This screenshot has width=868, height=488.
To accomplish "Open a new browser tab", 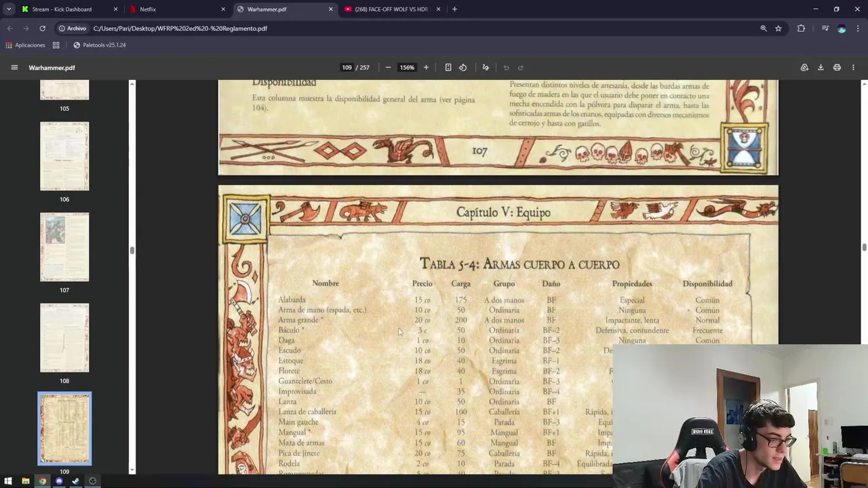I will pyautogui.click(x=454, y=9).
